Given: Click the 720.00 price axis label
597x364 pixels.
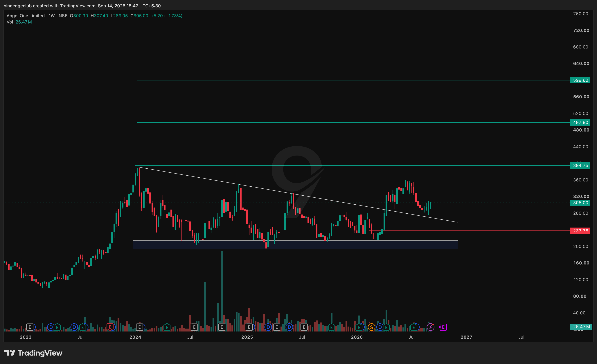Looking at the screenshot, I should (581, 30).
